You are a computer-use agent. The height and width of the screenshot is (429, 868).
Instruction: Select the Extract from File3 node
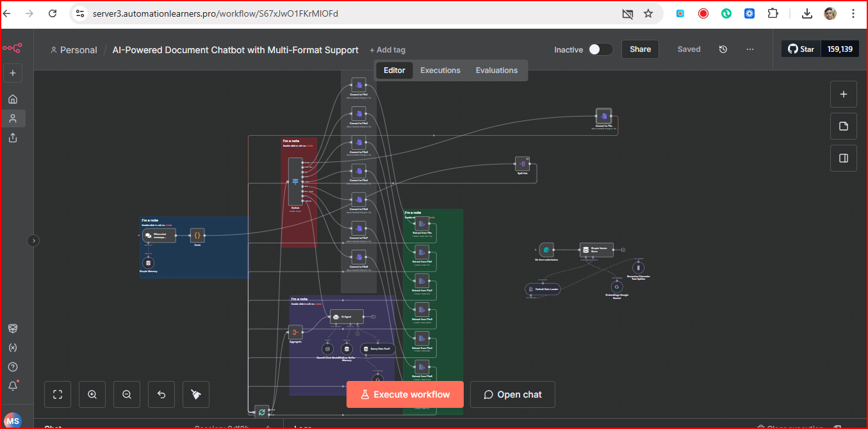pos(422,311)
